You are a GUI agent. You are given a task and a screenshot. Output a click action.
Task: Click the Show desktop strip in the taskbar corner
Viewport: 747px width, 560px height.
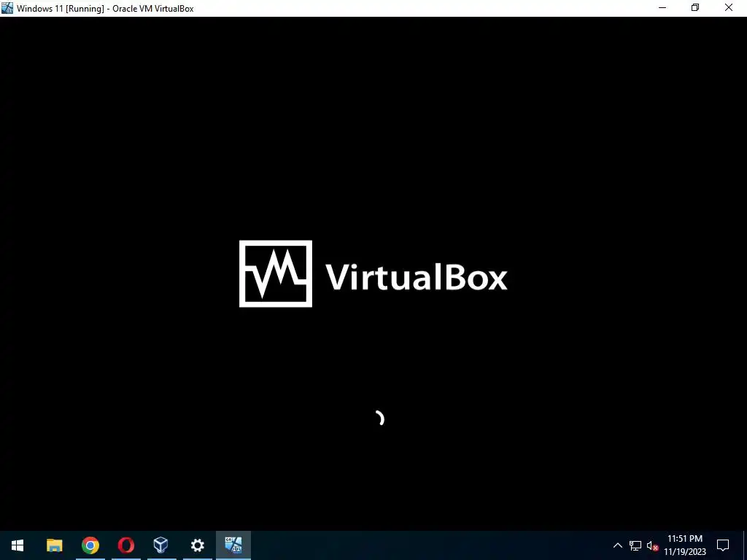[745, 545]
